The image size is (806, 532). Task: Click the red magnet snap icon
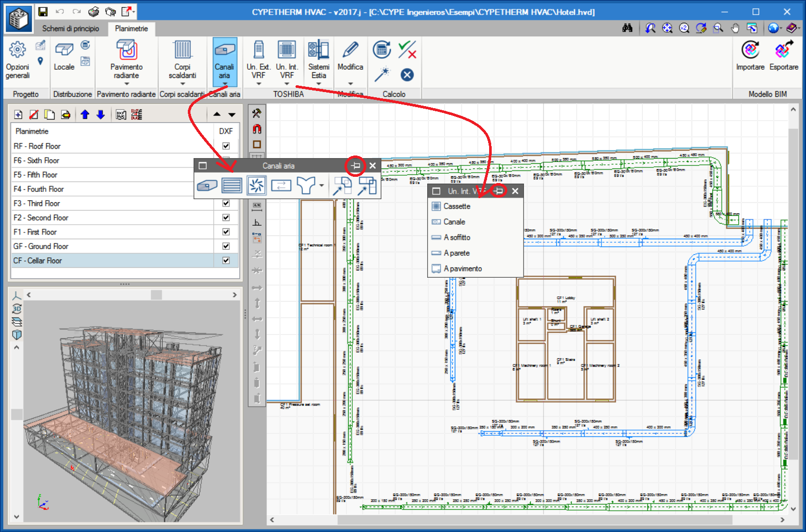pos(257,129)
